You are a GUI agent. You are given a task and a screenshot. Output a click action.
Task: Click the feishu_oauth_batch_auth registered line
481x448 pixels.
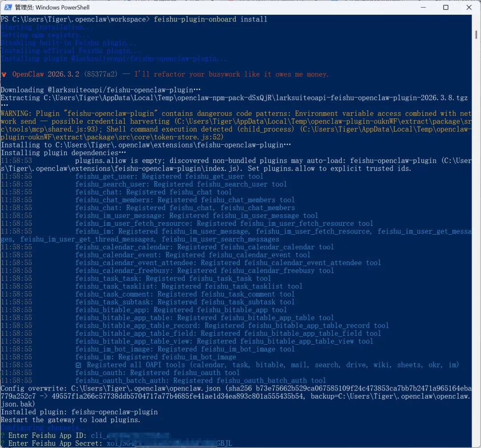click(x=200, y=381)
